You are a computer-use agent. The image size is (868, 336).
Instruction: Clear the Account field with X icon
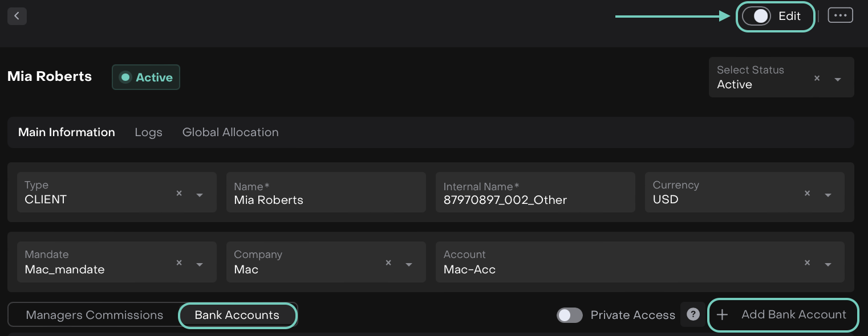tap(807, 263)
